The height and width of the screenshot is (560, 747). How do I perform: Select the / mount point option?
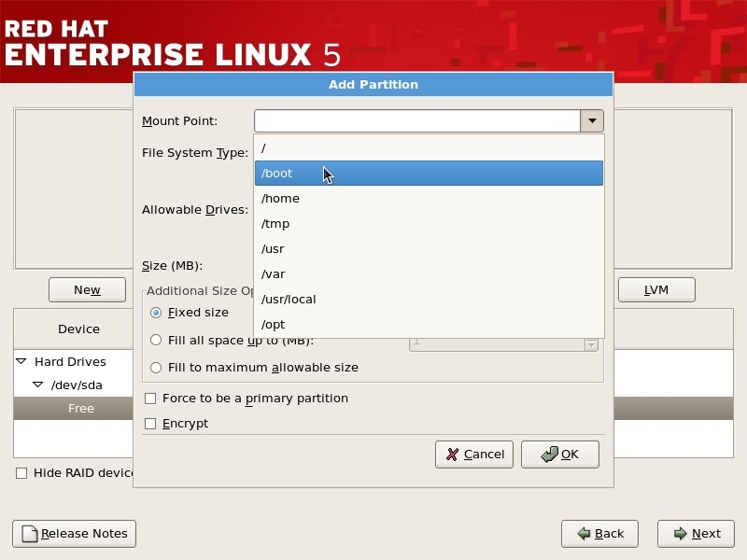tap(429, 148)
